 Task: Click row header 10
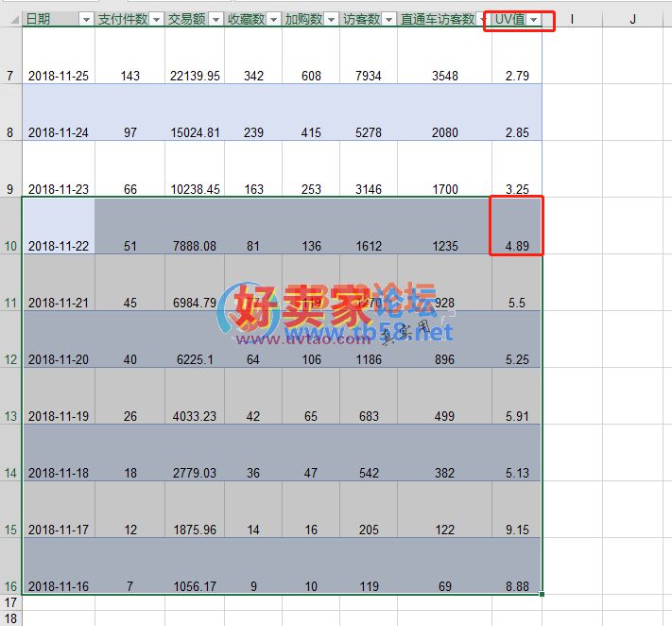[x=10, y=246]
